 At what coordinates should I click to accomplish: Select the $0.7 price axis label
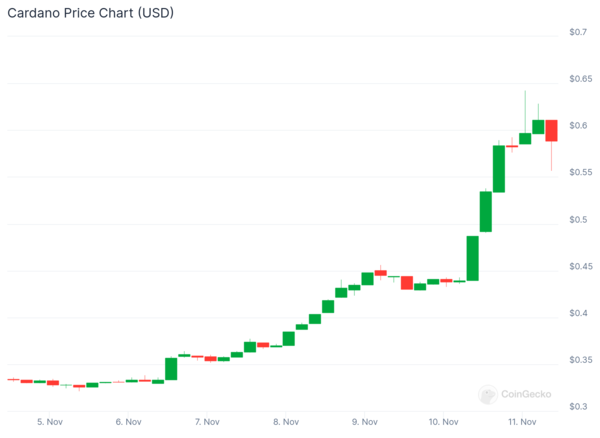(577, 32)
